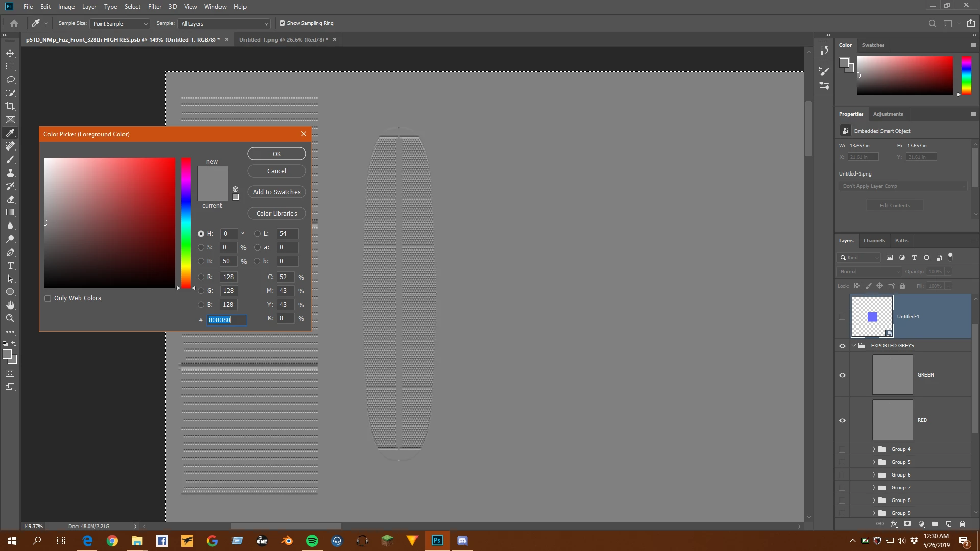Collapse the EXPORTED GREYS group
The width and height of the screenshot is (980, 551).
pyautogui.click(x=854, y=346)
